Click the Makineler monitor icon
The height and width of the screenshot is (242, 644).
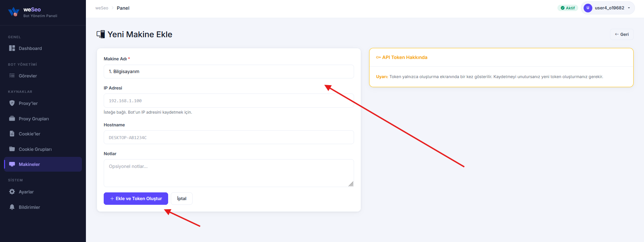12,164
